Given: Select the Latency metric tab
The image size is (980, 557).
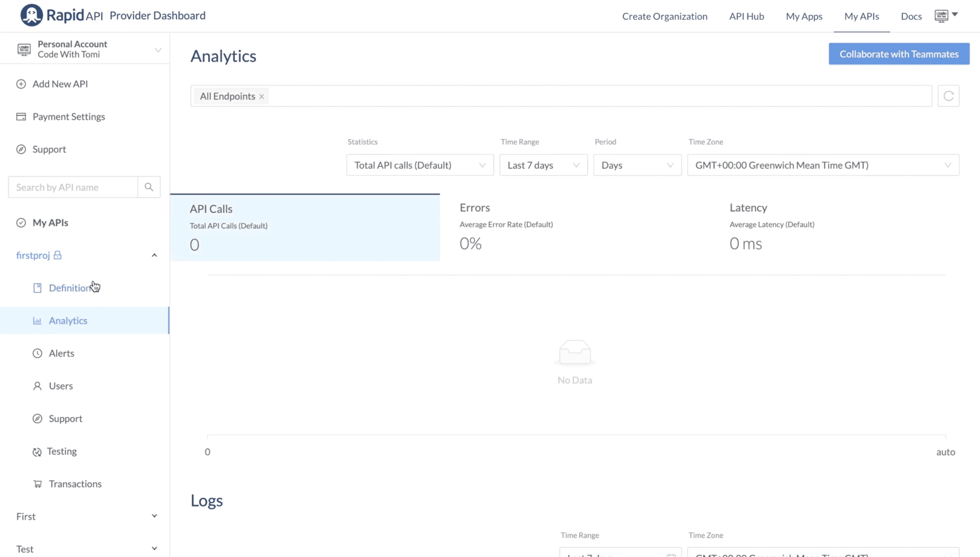Looking at the screenshot, I should [844, 227].
